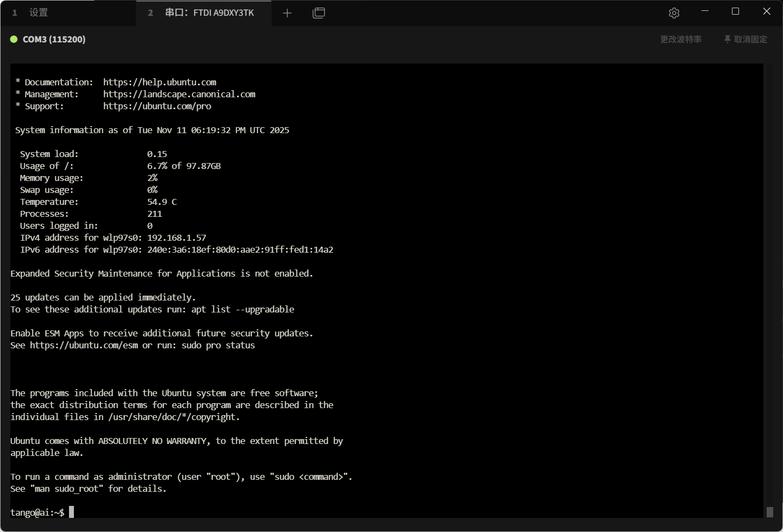Open the https://ubuntu.com/pro support link
This screenshot has height=532, width=783.
coord(157,106)
